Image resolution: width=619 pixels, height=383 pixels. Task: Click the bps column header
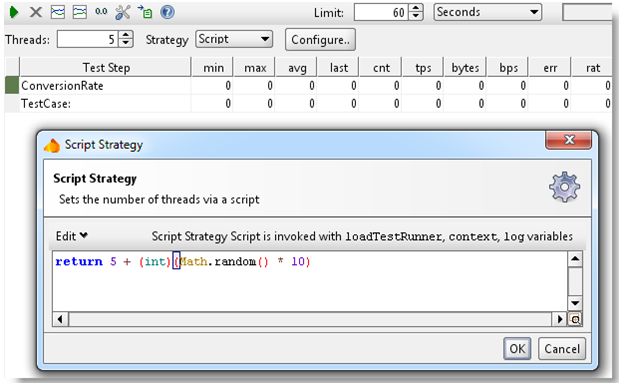tap(508, 68)
